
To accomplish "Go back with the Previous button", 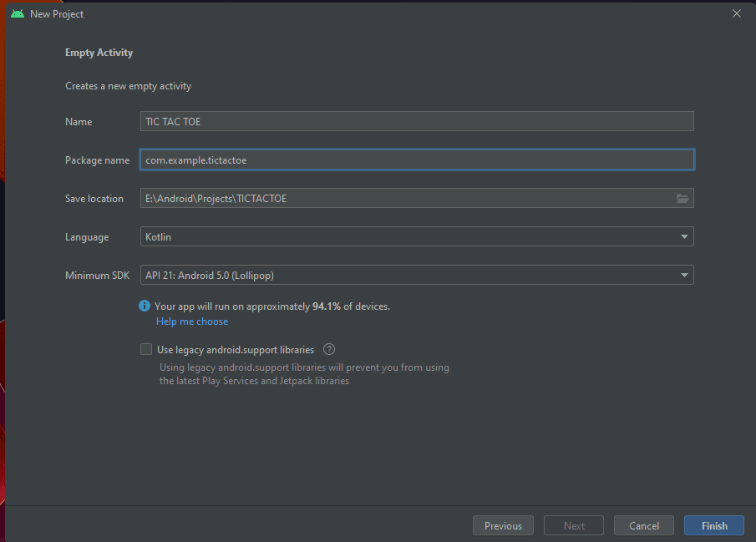I will coord(503,525).
